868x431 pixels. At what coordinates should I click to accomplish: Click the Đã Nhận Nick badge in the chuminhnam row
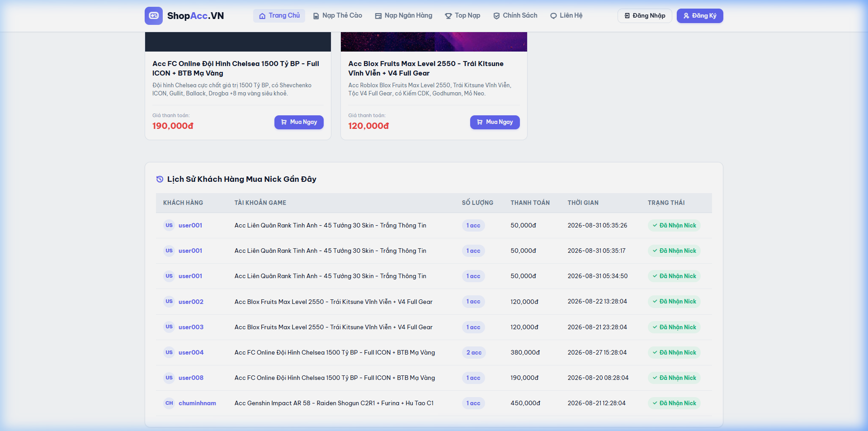(x=674, y=403)
